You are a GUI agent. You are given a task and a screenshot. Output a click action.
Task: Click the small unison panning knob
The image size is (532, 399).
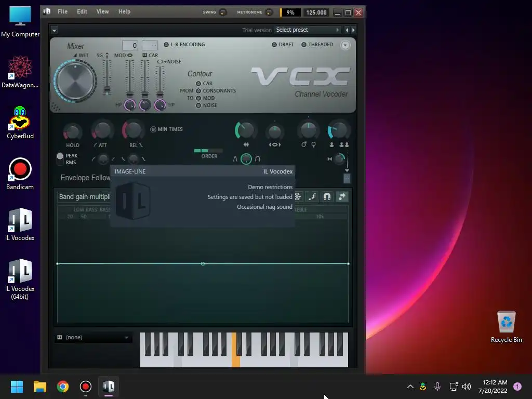(x=339, y=159)
